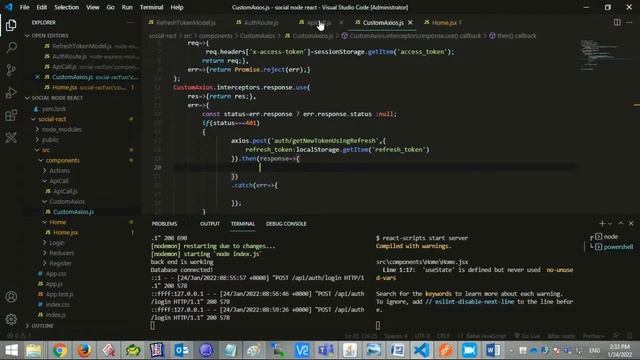Open Explorer panel more actions ellipsis
Image resolution: width=640 pixels, height=360 pixels.
coord(130,22)
